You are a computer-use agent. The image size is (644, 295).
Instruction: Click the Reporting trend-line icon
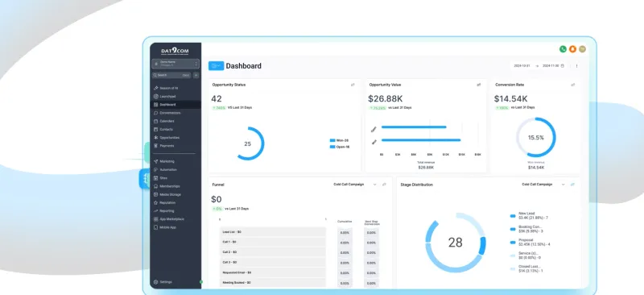point(155,210)
